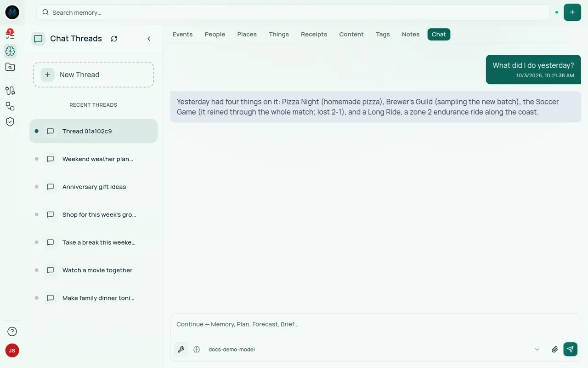Open the help question mark icon

pyautogui.click(x=12, y=332)
